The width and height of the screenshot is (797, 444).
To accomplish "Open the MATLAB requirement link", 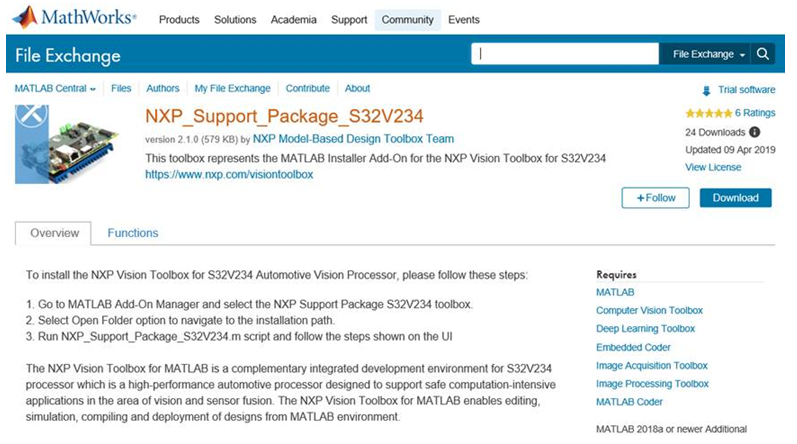I will click(x=615, y=292).
